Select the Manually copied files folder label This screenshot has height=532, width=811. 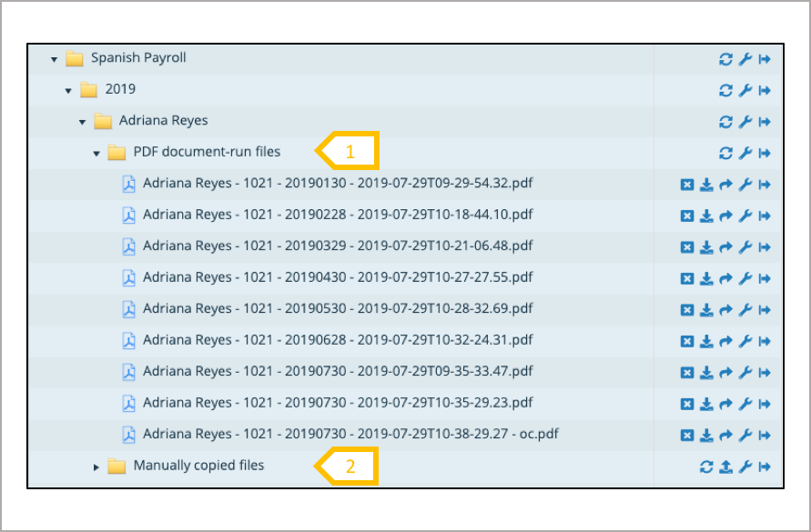coord(198,465)
